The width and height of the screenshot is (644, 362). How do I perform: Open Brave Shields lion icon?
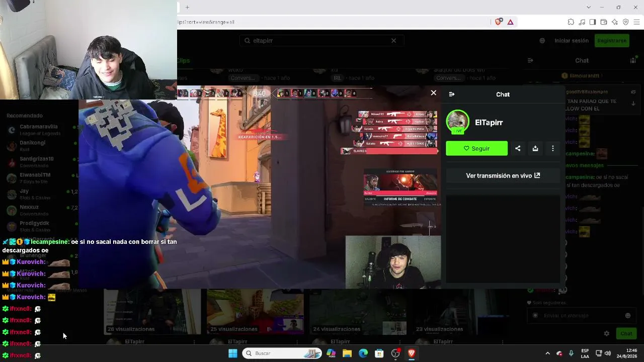(499, 22)
